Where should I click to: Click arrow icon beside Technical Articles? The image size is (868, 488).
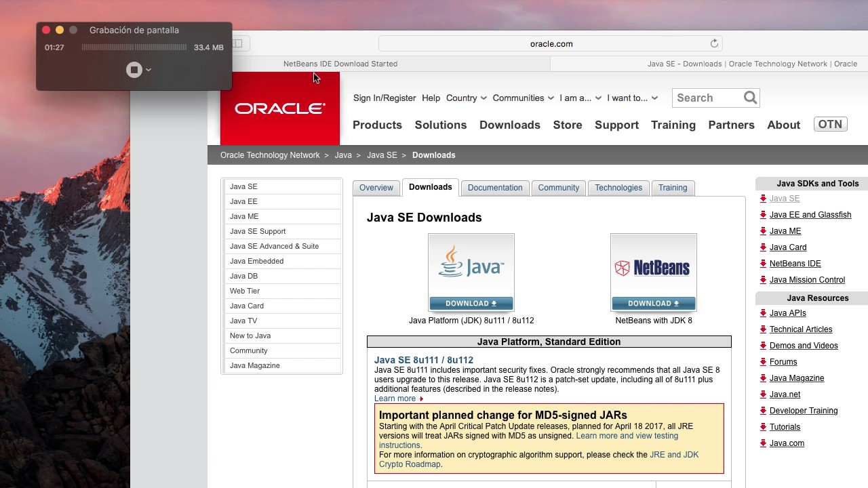pos(763,329)
